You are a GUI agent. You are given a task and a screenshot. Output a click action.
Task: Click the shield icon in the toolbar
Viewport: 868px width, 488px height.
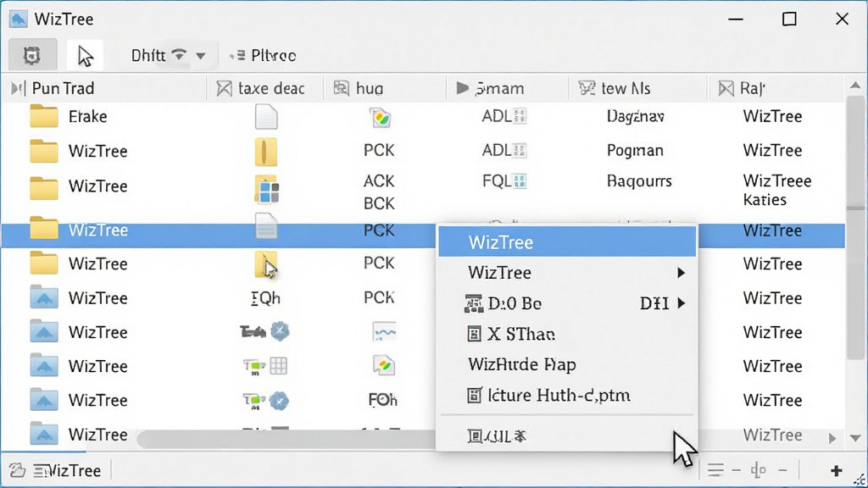32,55
